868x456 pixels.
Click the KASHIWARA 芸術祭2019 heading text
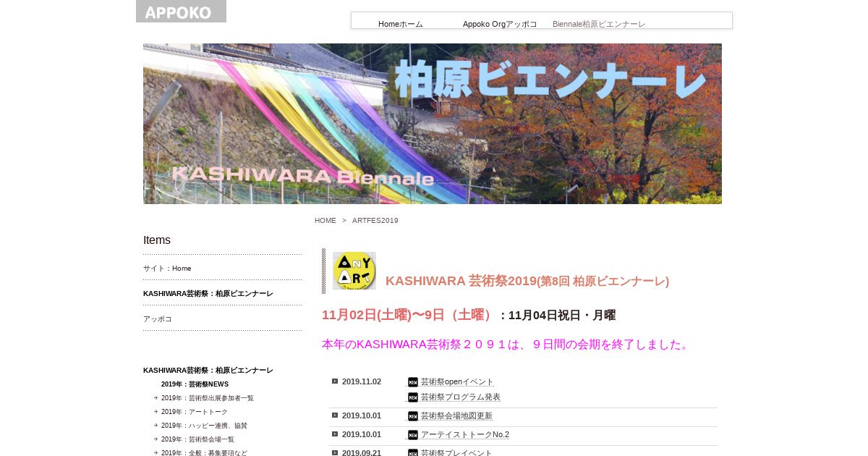pos(527,281)
